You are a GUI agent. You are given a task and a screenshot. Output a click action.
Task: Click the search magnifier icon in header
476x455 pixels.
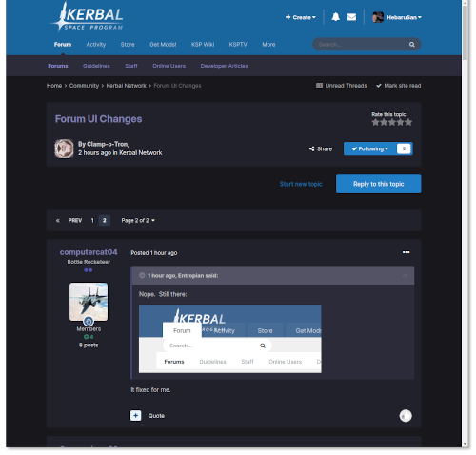[411, 45]
